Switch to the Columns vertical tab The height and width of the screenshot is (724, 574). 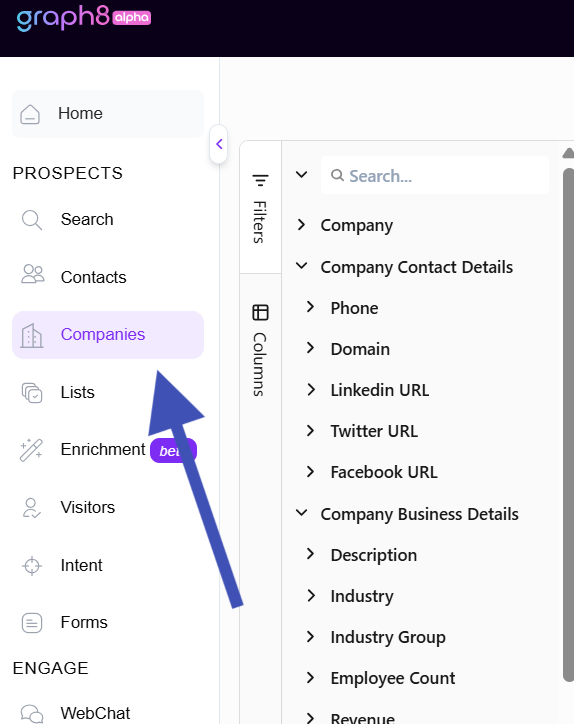coord(260,350)
